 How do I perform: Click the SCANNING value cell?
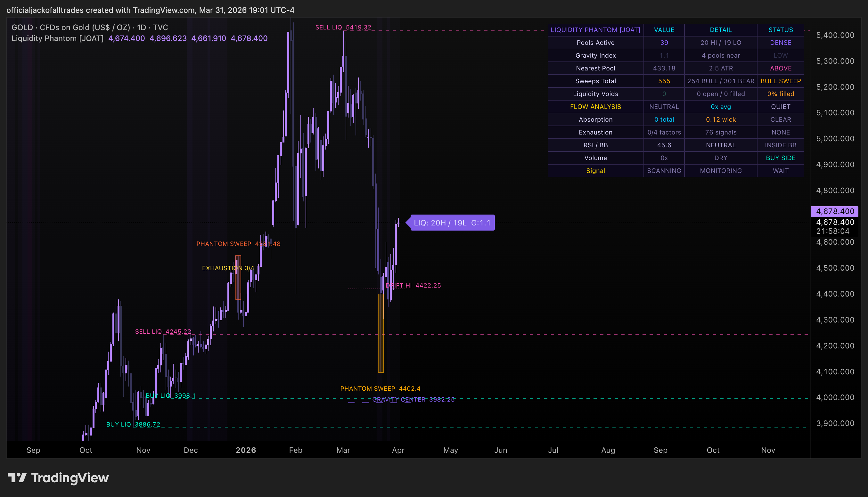pyautogui.click(x=664, y=171)
